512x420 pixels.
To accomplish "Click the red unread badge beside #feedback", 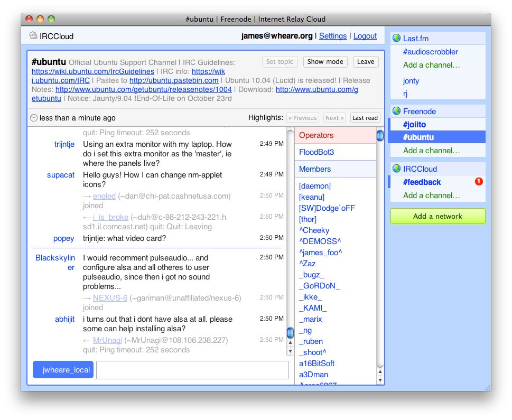I will 478,182.
